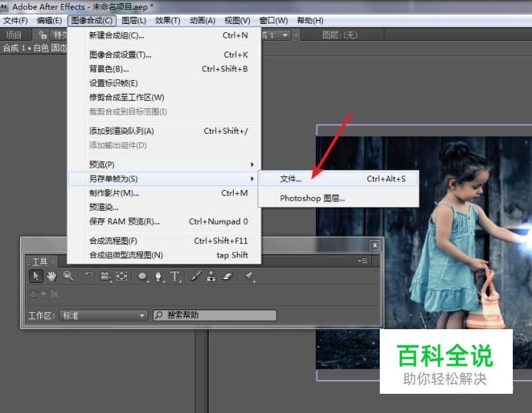This screenshot has height=413, width=532.
Task: Click the 搜索帮助 search field
Action: (214, 315)
